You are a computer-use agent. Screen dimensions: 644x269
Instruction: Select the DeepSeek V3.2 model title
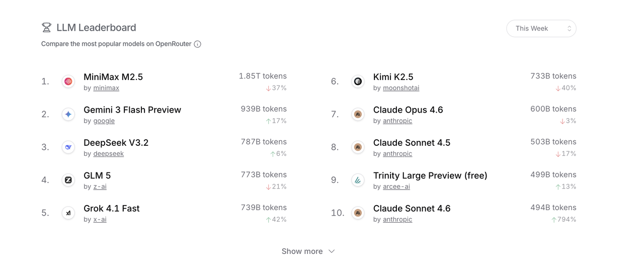point(116,143)
